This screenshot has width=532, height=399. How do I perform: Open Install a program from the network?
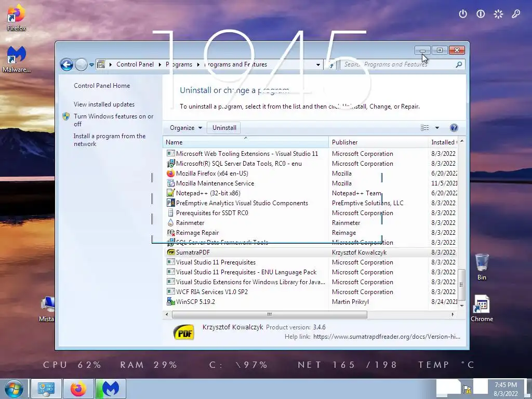point(109,140)
